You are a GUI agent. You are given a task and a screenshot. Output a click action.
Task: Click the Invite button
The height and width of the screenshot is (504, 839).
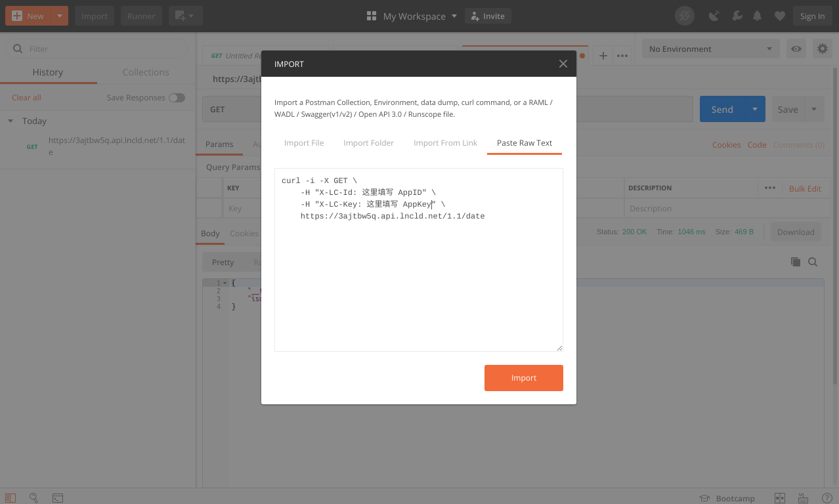pyautogui.click(x=488, y=16)
